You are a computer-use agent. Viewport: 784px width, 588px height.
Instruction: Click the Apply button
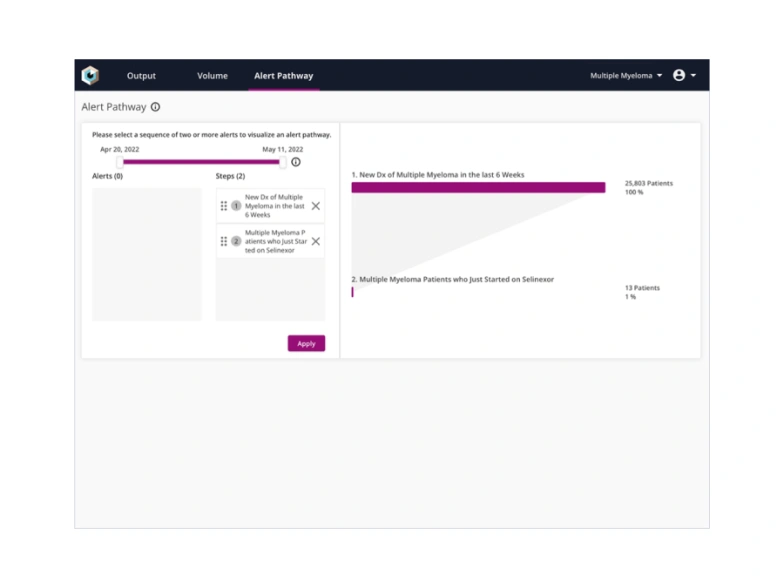point(306,344)
